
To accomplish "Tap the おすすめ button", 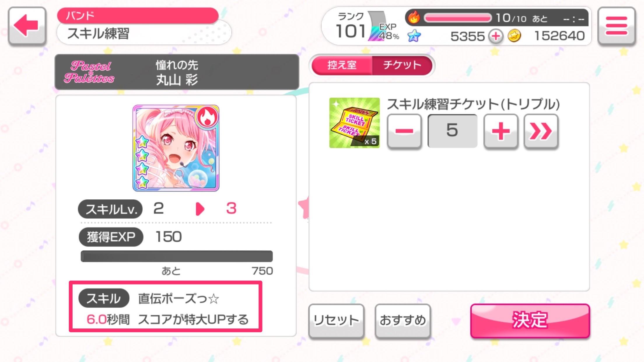I will click(403, 321).
